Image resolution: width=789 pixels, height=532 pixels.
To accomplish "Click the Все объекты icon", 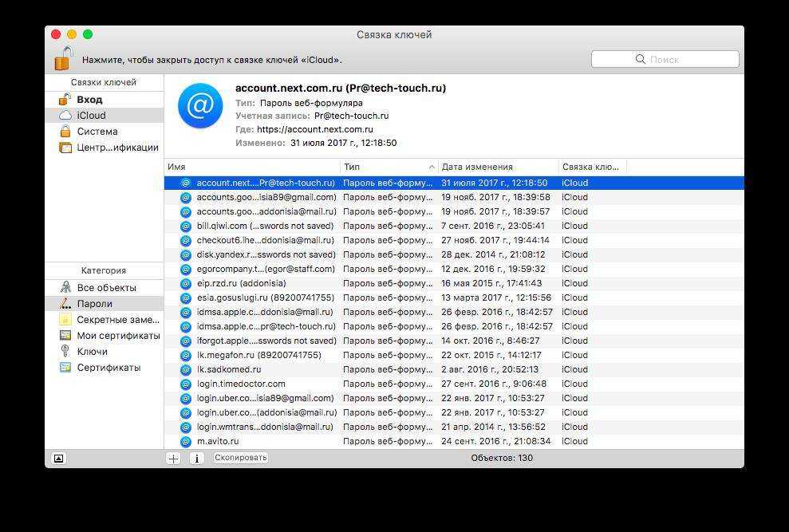I will click(65, 287).
